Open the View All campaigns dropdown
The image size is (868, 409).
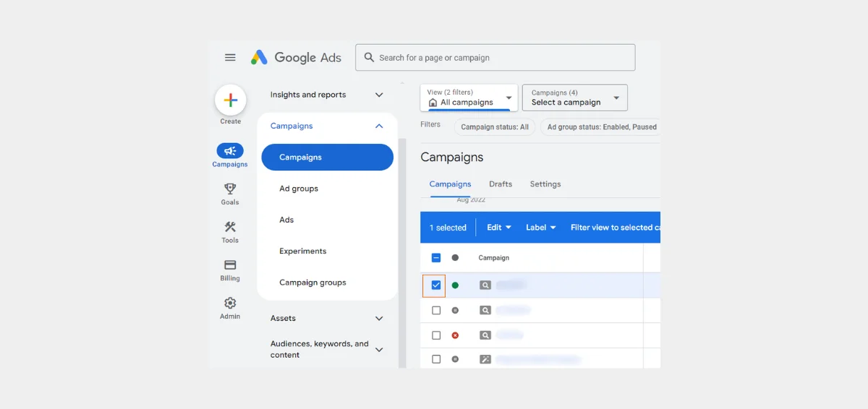[x=469, y=98]
